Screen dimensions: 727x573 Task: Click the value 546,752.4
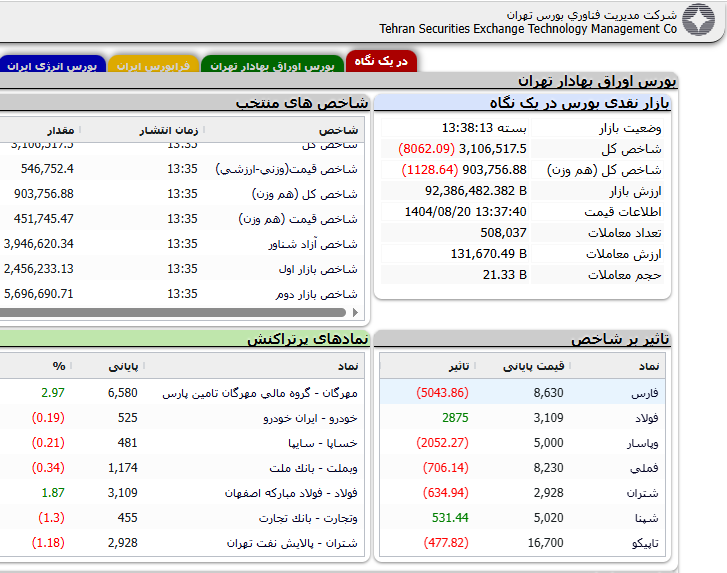pos(47,169)
